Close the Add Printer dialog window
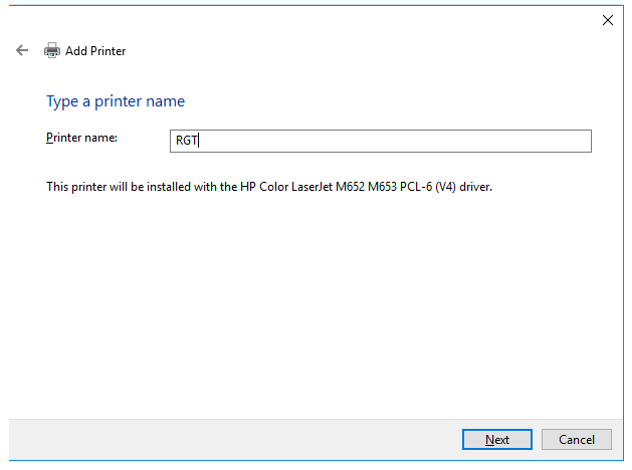This screenshot has width=632, height=470. [x=607, y=20]
